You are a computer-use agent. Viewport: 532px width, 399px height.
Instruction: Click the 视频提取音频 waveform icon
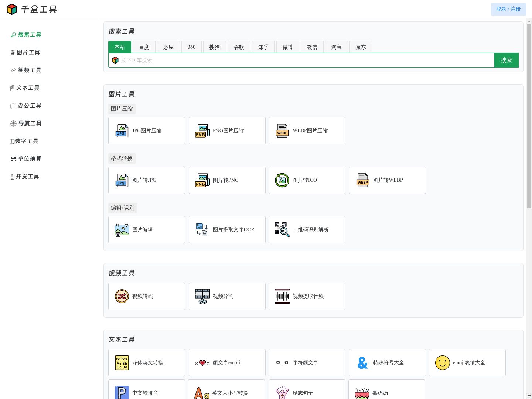pos(282,296)
